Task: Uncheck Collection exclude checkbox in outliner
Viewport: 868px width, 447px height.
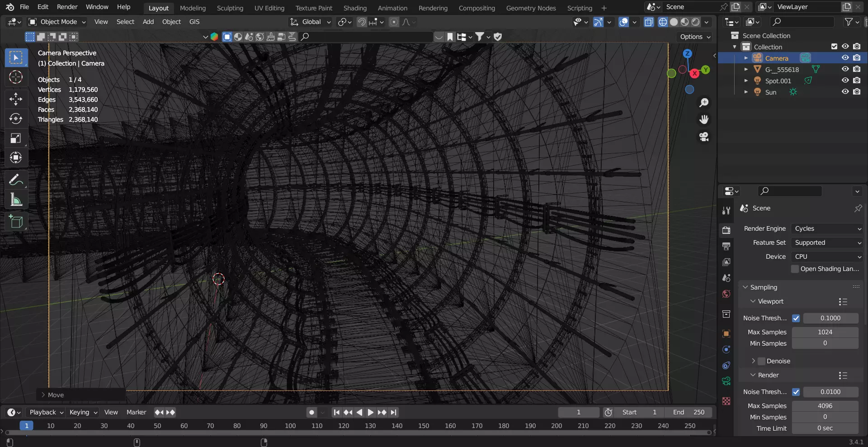Action: coord(834,47)
